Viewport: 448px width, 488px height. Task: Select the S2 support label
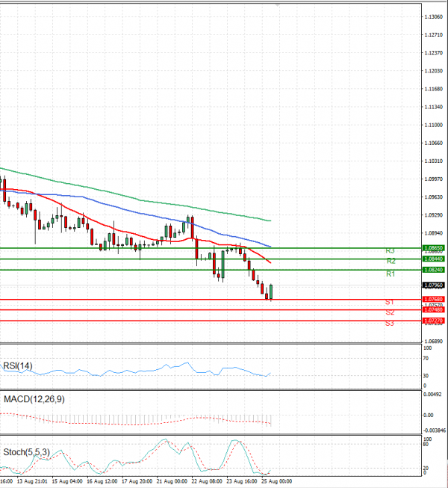(390, 312)
